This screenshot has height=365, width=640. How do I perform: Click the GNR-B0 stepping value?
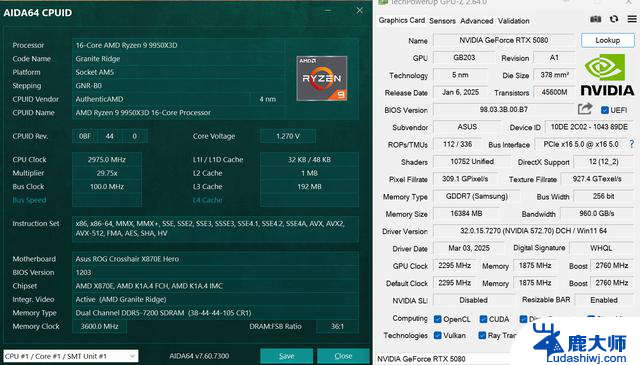(x=89, y=86)
